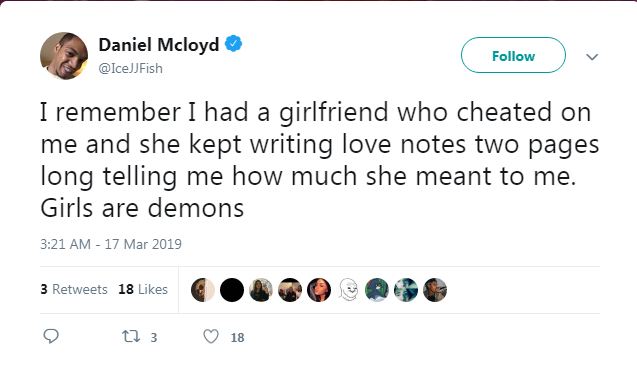This screenshot has height=374, width=637.
Task: Open the @IceJJFish handle
Action: pos(130,68)
